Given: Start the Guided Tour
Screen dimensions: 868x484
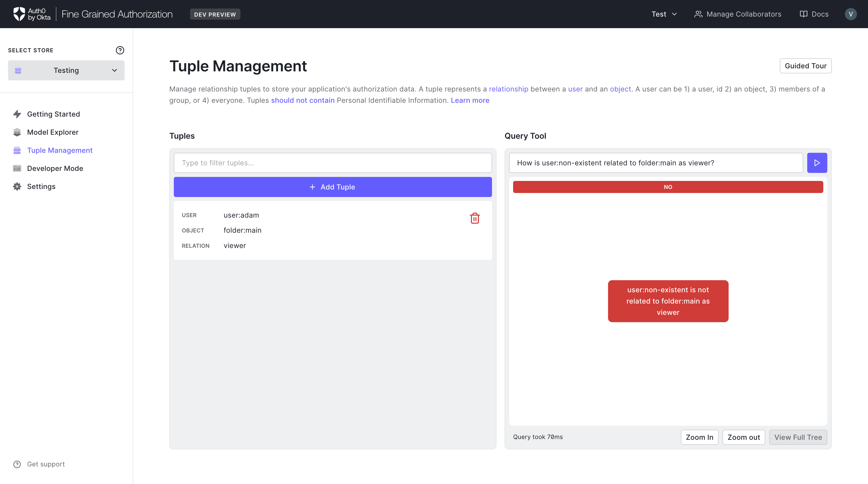Looking at the screenshot, I should [x=805, y=66].
